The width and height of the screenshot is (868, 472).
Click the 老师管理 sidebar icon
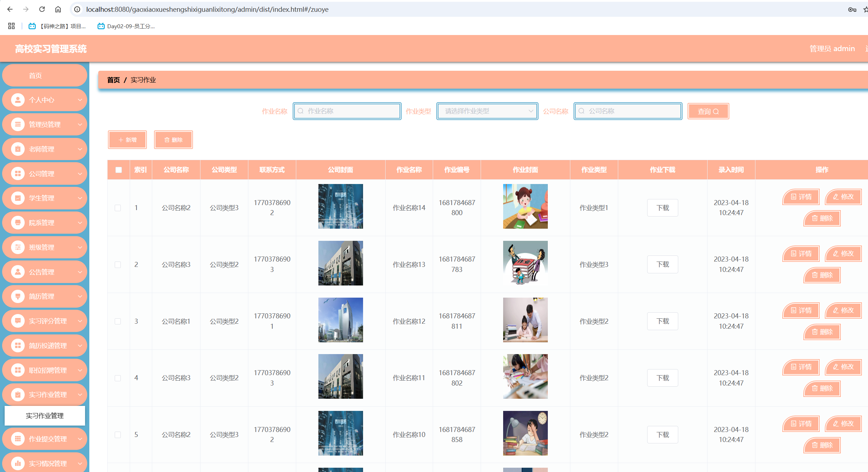pyautogui.click(x=18, y=149)
